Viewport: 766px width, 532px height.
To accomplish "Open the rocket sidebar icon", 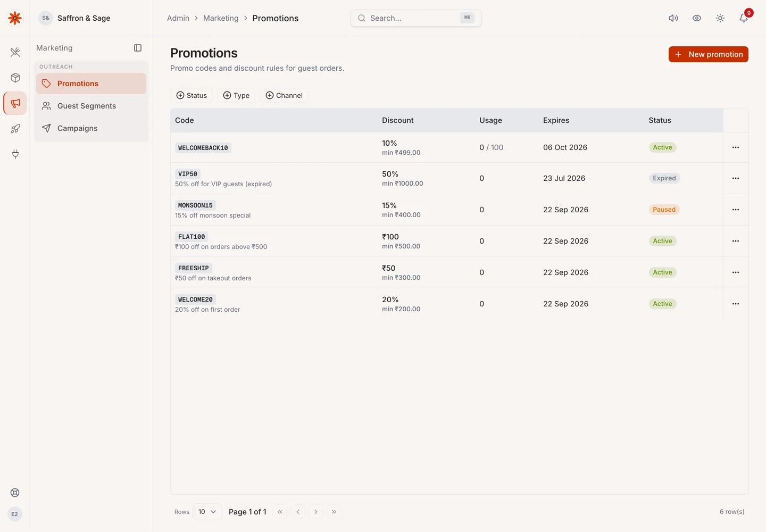I will pyautogui.click(x=15, y=129).
